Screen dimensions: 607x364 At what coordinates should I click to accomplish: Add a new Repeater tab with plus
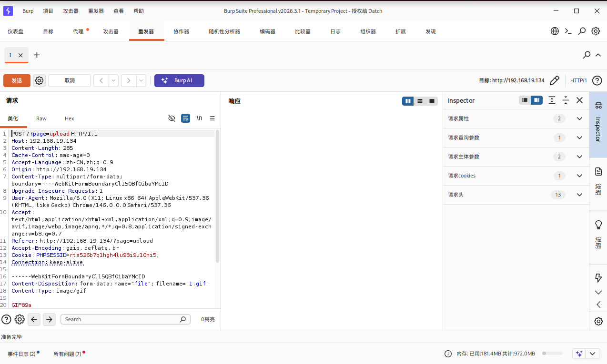tap(37, 55)
